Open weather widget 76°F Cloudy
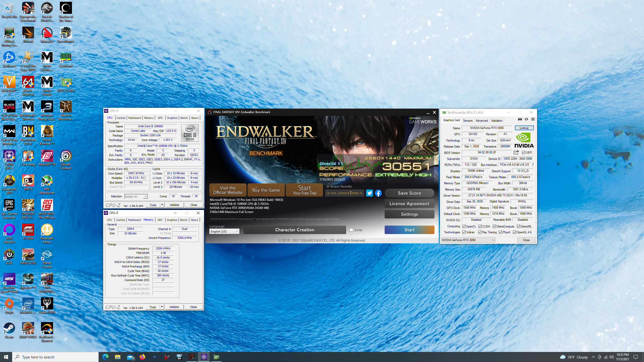The image size is (644, 362). (574, 357)
